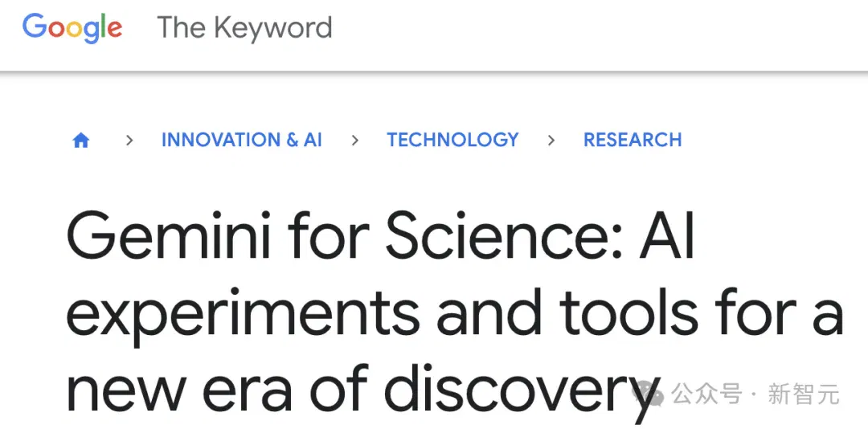The height and width of the screenshot is (429, 868).
Task: Click the word Keyword in the header
Action: tap(272, 29)
